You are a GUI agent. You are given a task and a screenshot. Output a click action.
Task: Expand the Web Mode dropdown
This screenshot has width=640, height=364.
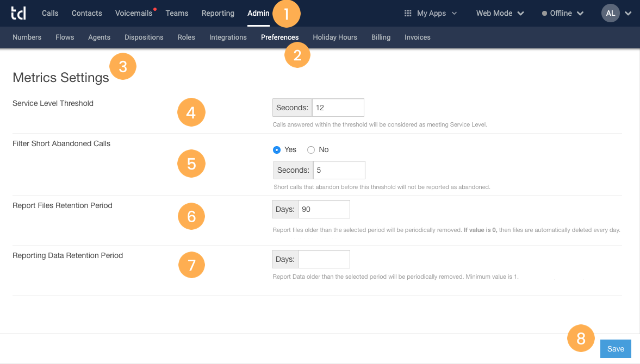pos(499,12)
